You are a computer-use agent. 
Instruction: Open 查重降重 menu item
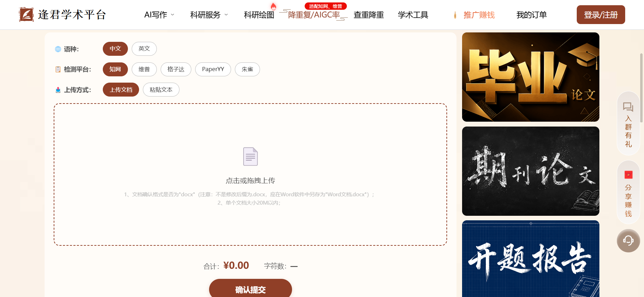click(x=369, y=15)
